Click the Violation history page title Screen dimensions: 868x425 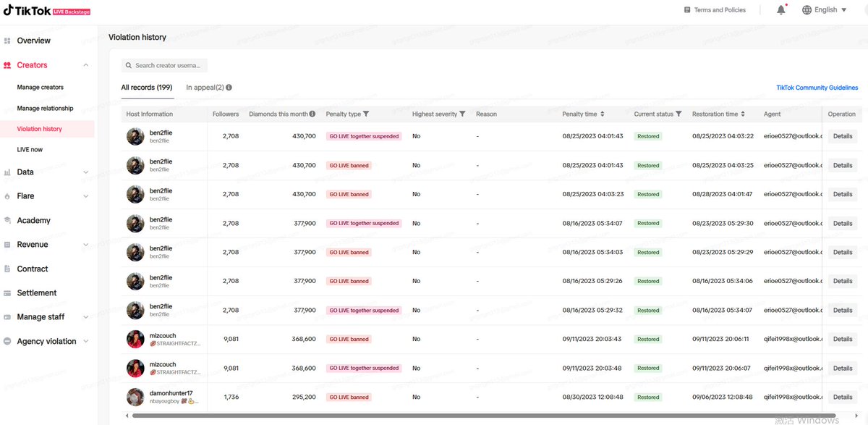[137, 37]
